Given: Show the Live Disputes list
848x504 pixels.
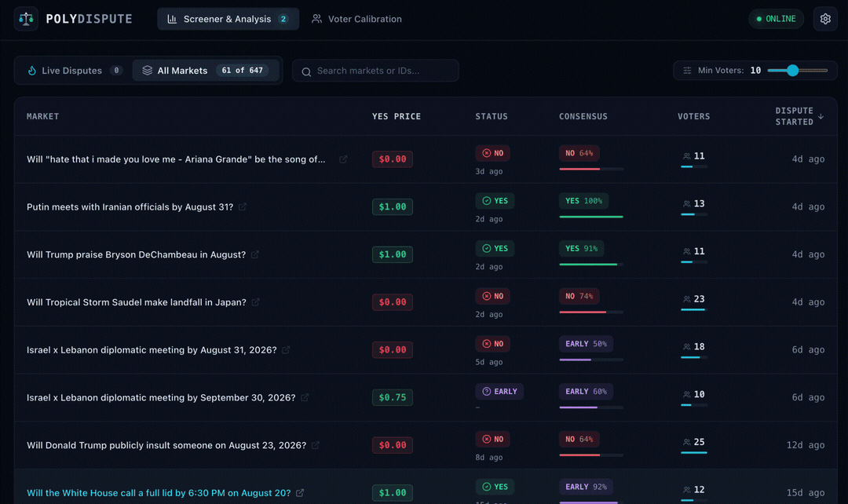Looking at the screenshot, I should [x=75, y=71].
